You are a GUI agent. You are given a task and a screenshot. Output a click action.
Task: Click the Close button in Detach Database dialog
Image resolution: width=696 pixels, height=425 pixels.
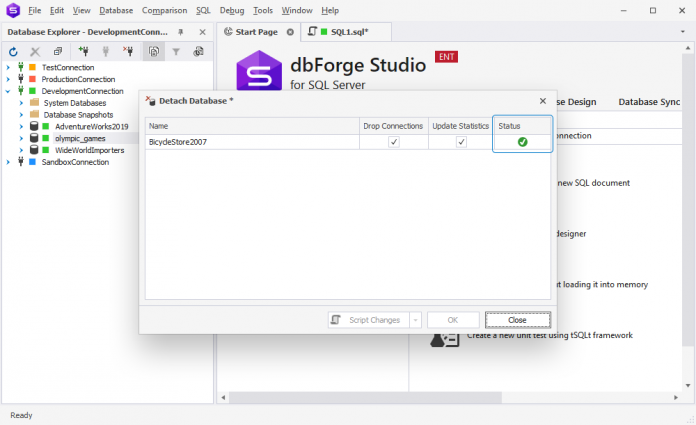point(518,320)
